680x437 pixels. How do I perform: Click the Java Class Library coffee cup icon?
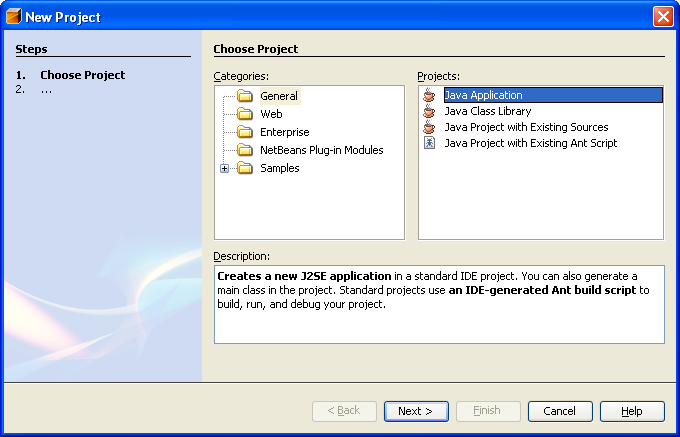(x=429, y=111)
